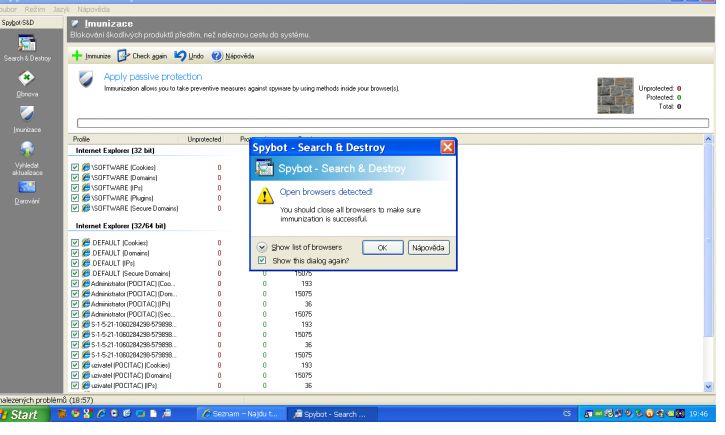Click the empty immunization progress bar

point(393,123)
